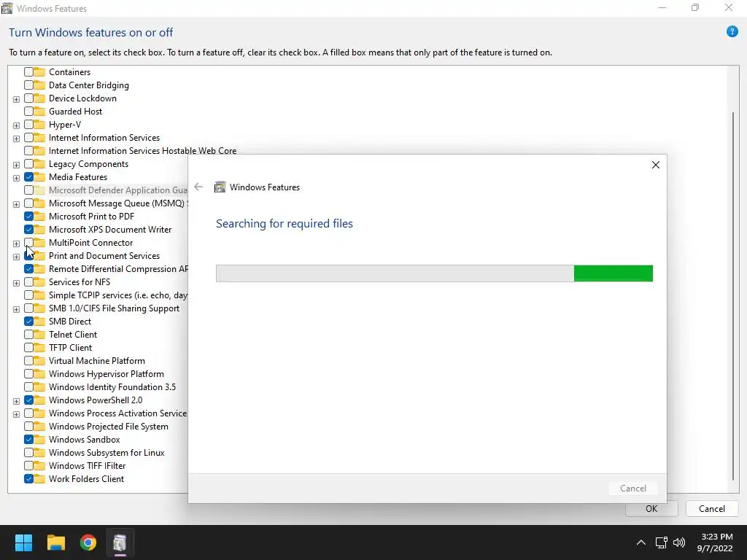Click Cancel in the main Windows Features window
747x560 pixels.
712,508
